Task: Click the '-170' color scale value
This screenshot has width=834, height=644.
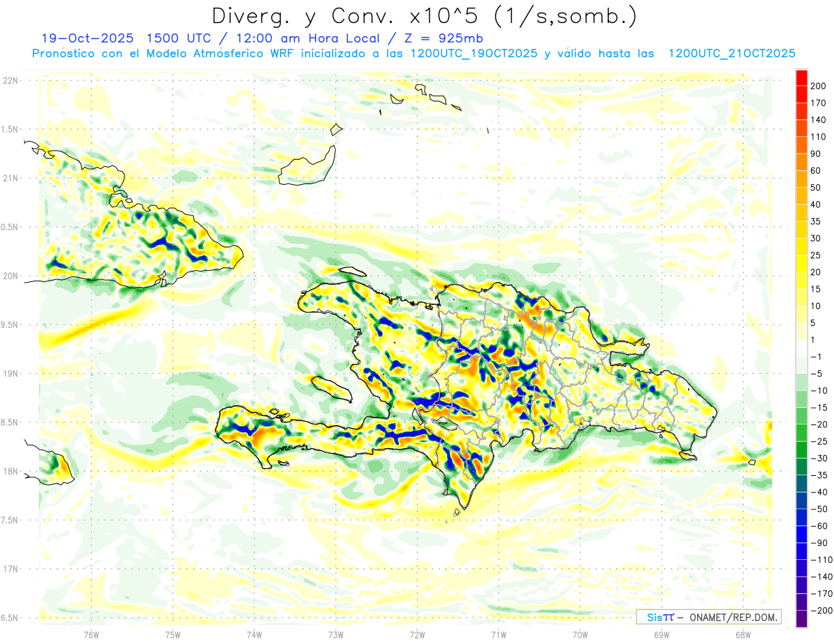Action: [821, 593]
